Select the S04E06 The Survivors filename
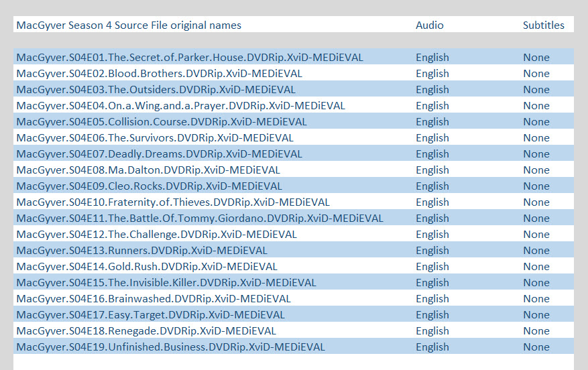This screenshot has height=370, width=588. pyautogui.click(x=154, y=138)
